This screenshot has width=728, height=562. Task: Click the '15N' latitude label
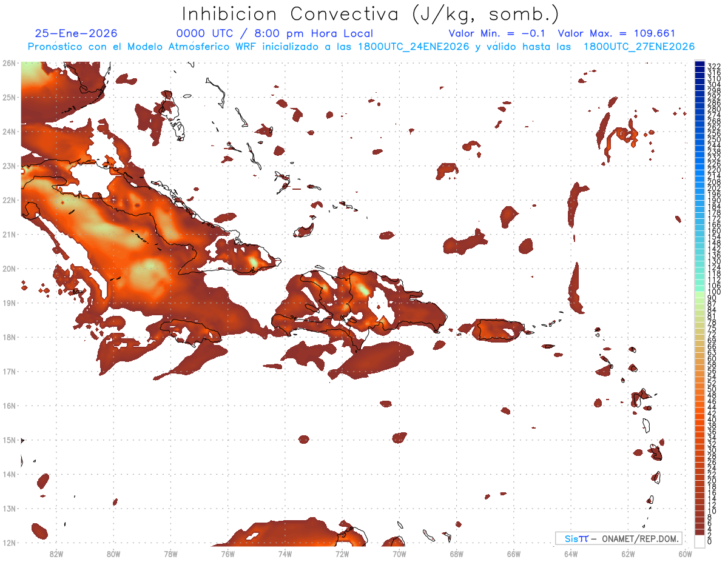(8, 440)
